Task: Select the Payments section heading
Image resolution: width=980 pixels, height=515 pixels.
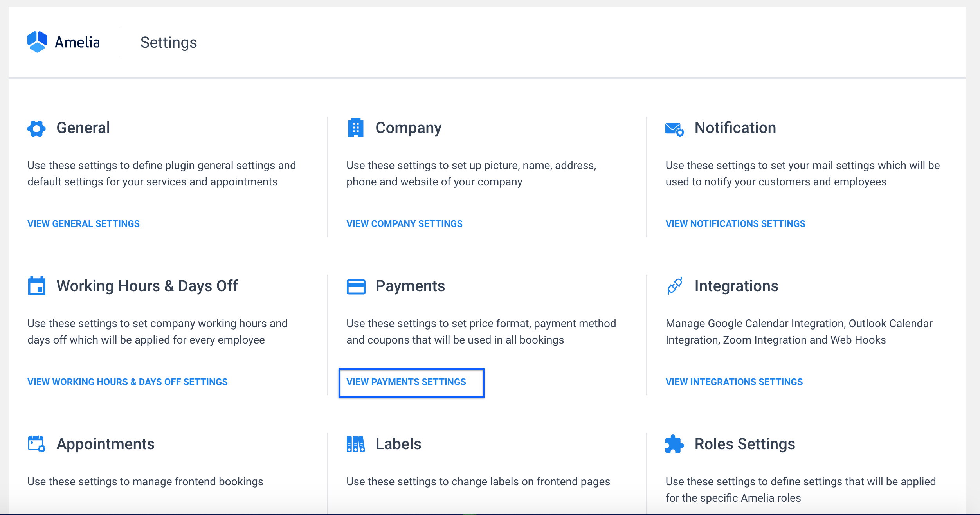Action: pos(409,286)
